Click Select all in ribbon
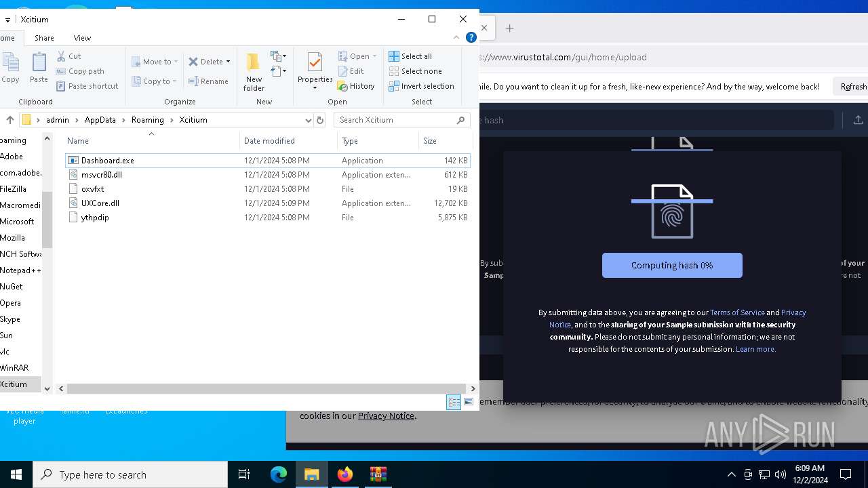Image resolution: width=868 pixels, height=488 pixels. [x=410, y=56]
